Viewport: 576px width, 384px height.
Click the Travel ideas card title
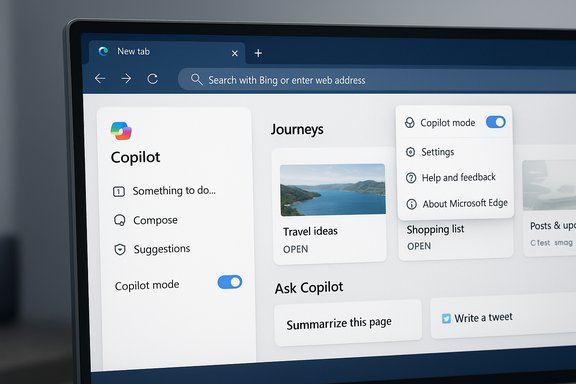coord(310,231)
